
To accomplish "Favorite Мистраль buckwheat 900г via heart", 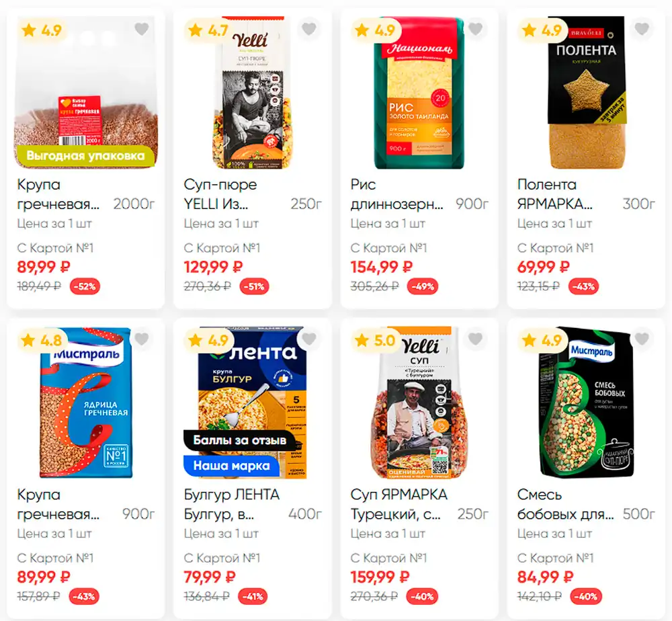I will point(142,339).
